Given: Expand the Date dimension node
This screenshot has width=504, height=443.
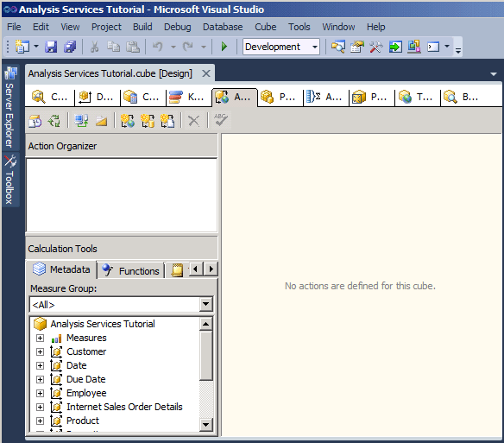Looking at the screenshot, I should 40,366.
